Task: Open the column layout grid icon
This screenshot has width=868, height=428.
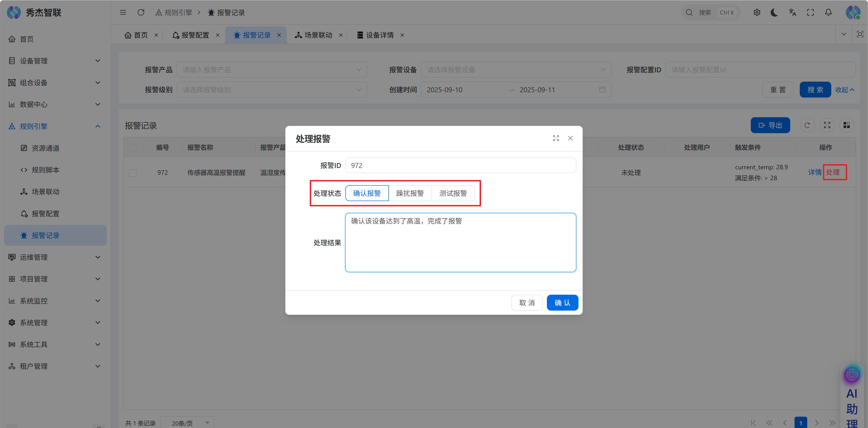Action: [x=846, y=125]
